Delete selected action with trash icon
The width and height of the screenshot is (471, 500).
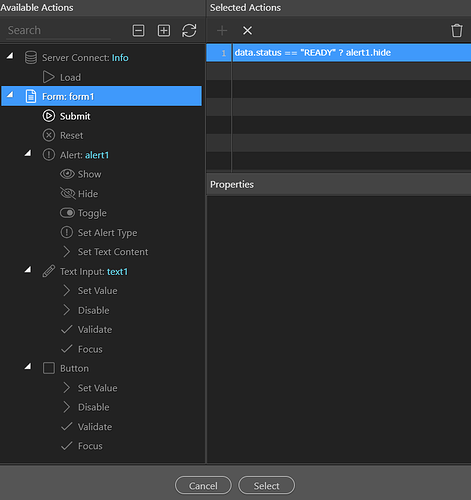[x=457, y=30]
